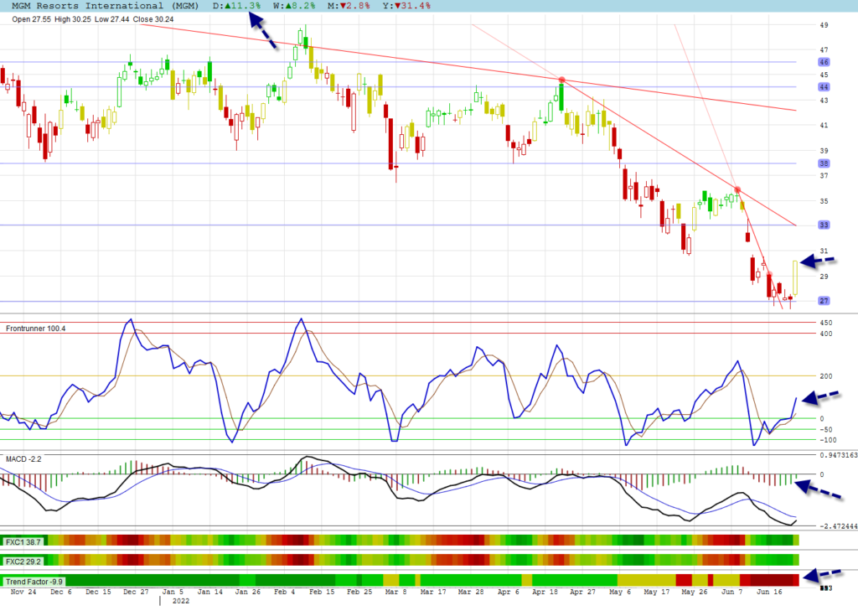Select the Mar 28 date on the time axis
Image resolution: width=858 pixels, height=616 pixels.
[x=471, y=592]
